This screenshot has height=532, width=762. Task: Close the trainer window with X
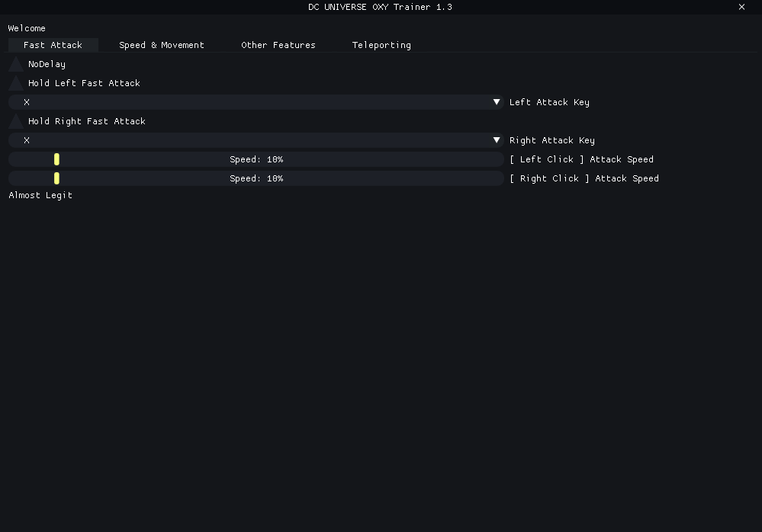[x=741, y=7]
